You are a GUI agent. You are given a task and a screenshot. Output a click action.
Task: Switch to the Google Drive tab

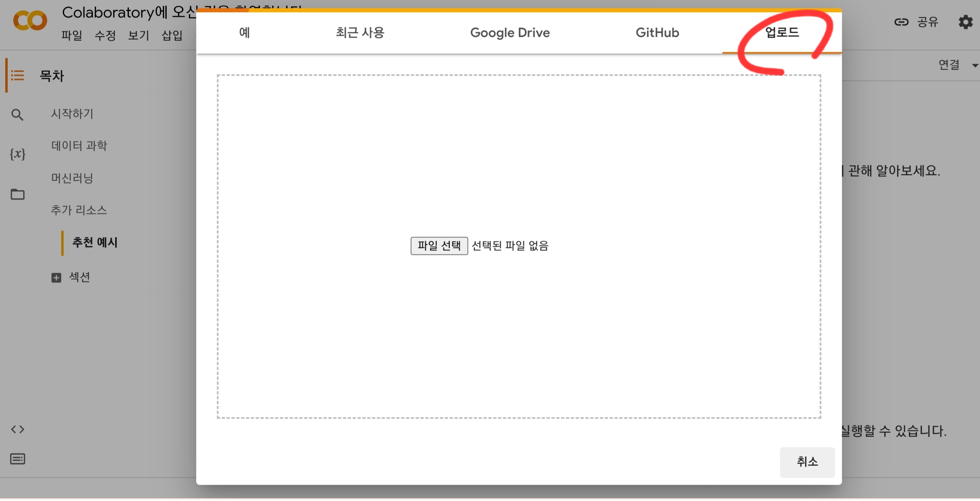[510, 32]
